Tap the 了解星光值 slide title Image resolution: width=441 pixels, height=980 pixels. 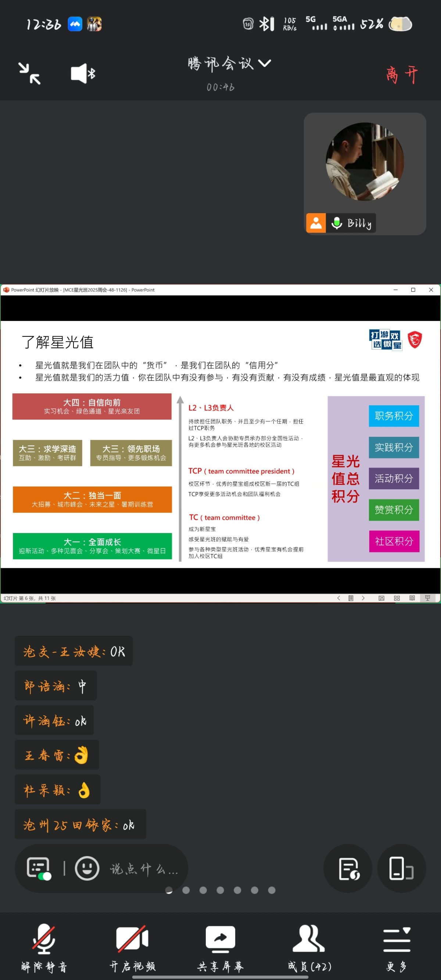point(58,342)
